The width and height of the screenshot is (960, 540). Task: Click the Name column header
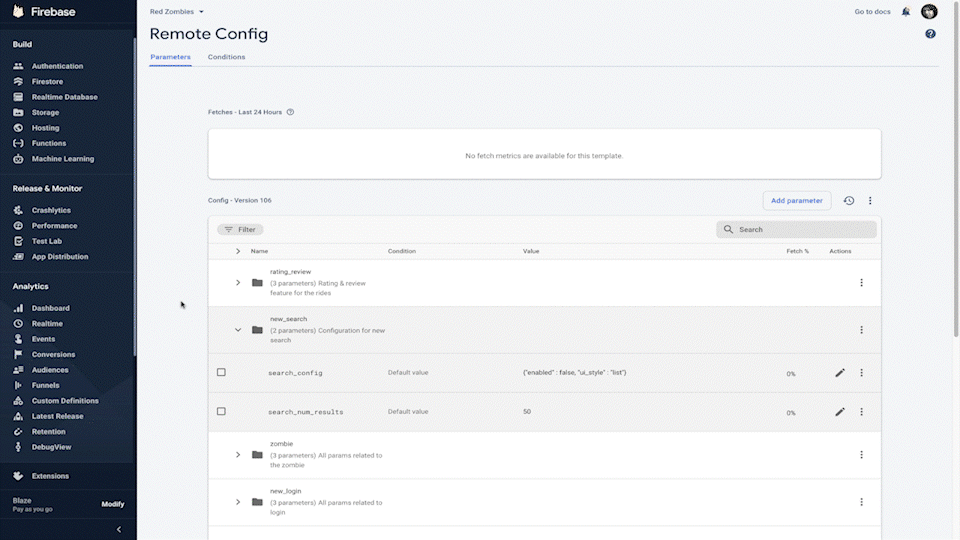[259, 251]
